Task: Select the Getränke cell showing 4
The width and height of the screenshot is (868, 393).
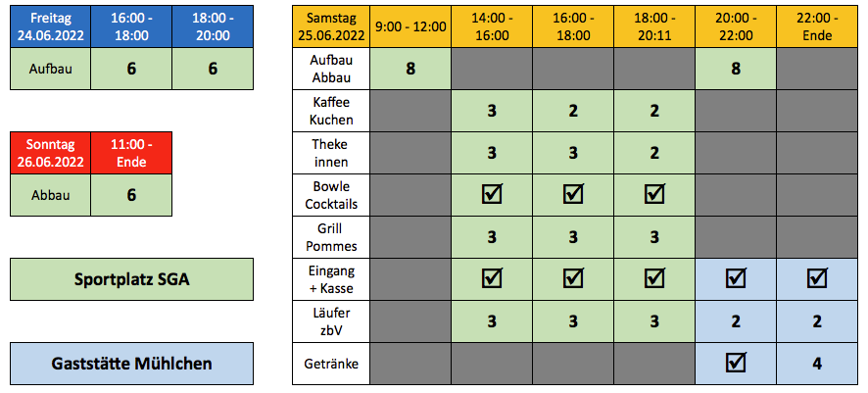Action: [x=817, y=363]
